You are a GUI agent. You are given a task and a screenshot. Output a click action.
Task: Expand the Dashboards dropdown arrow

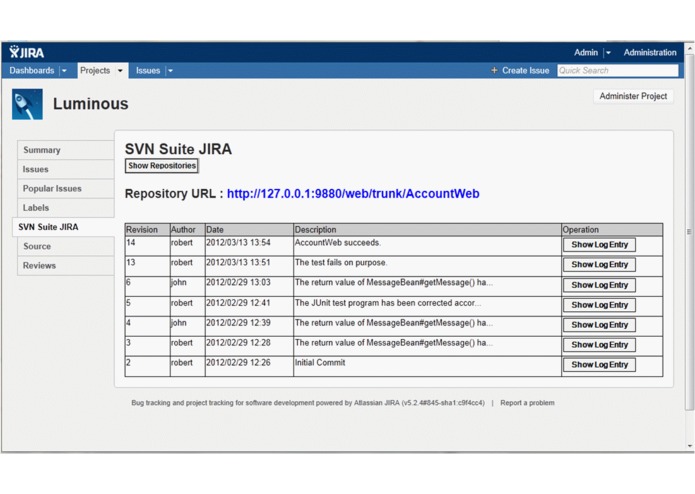(x=64, y=70)
